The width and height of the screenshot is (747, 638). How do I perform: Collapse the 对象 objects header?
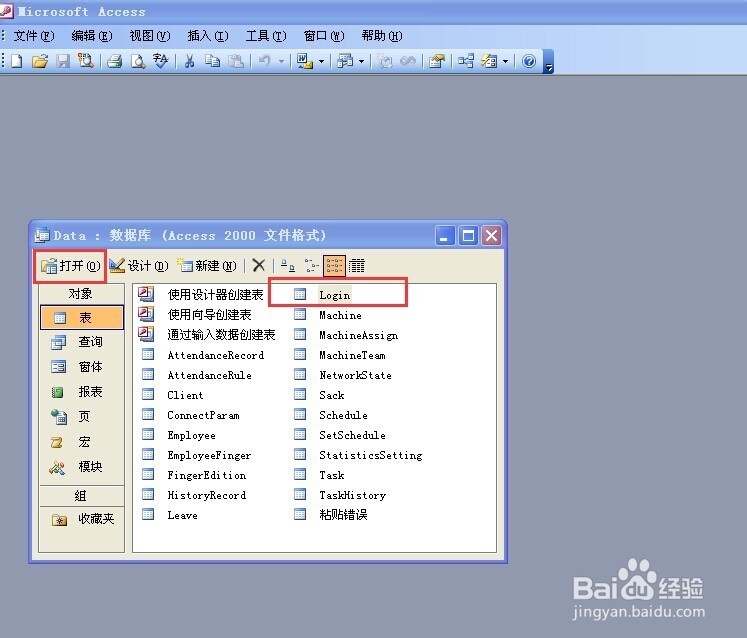point(82,294)
